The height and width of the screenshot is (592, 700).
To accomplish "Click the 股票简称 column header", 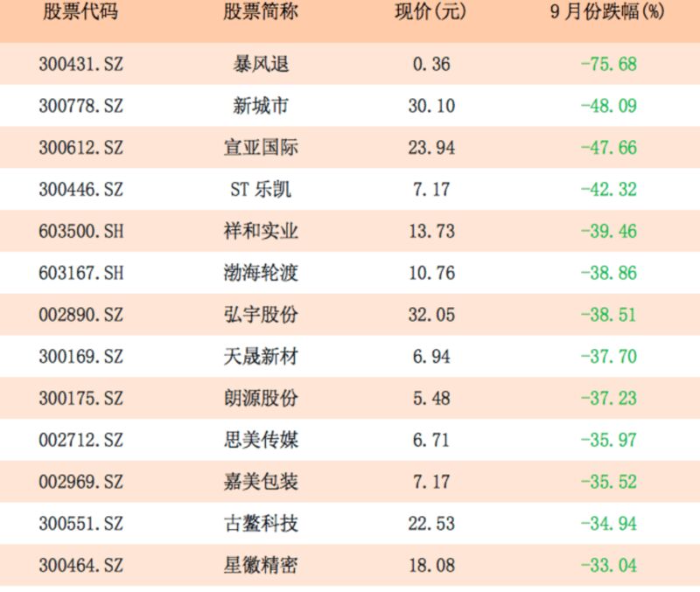I will click(261, 11).
